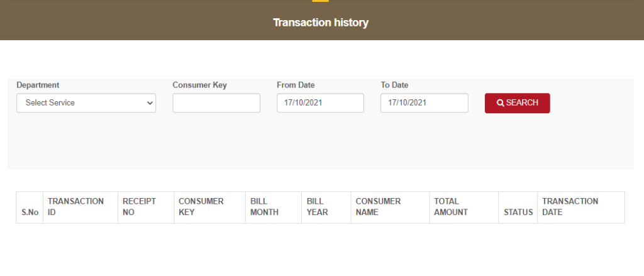Click the BILL MONTH column header
Image resolution: width=644 pixels, height=276 pixels.
coord(274,207)
